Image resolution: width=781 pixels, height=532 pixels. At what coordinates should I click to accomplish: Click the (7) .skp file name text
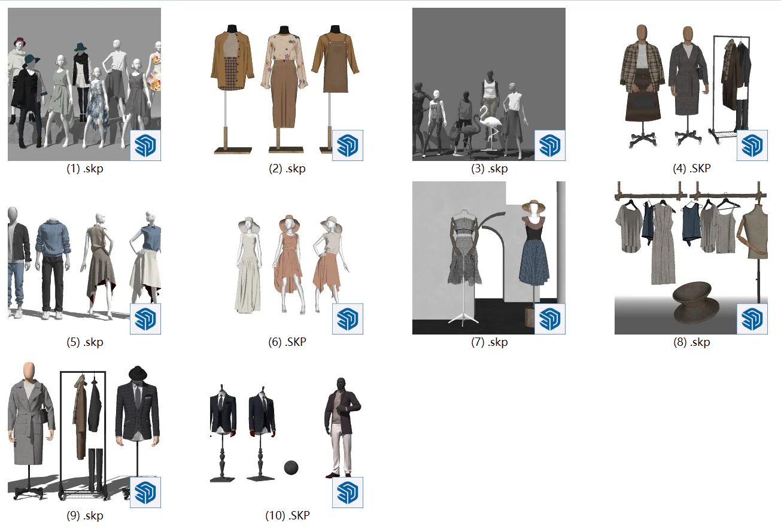(489, 342)
